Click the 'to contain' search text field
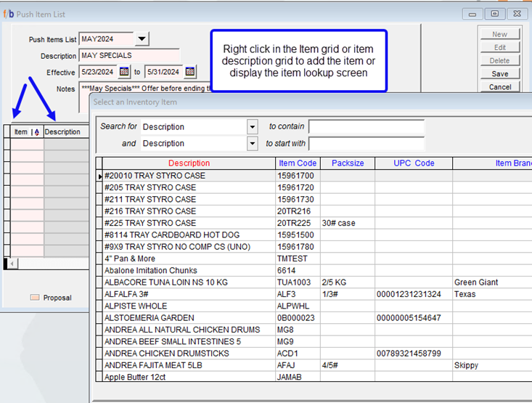The height and width of the screenshot is (403, 532). click(366, 127)
